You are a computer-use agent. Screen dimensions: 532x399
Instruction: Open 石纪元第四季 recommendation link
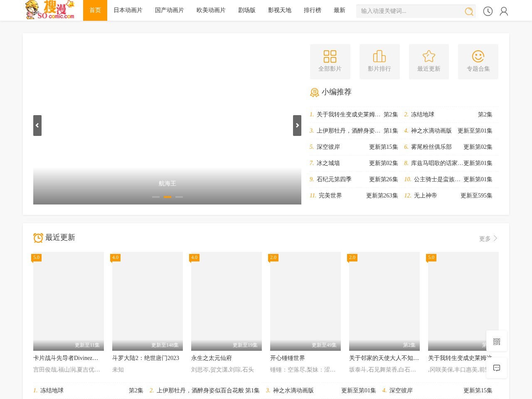pos(334,179)
